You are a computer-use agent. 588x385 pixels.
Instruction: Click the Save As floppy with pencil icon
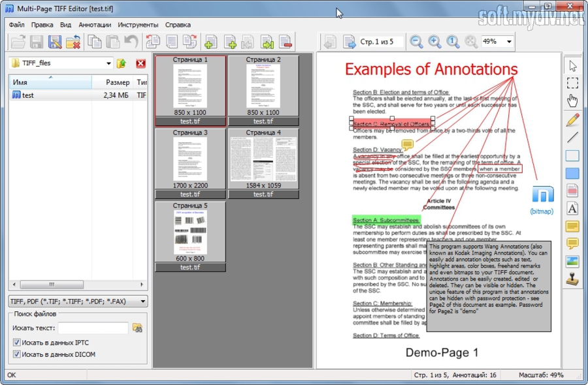(55, 42)
